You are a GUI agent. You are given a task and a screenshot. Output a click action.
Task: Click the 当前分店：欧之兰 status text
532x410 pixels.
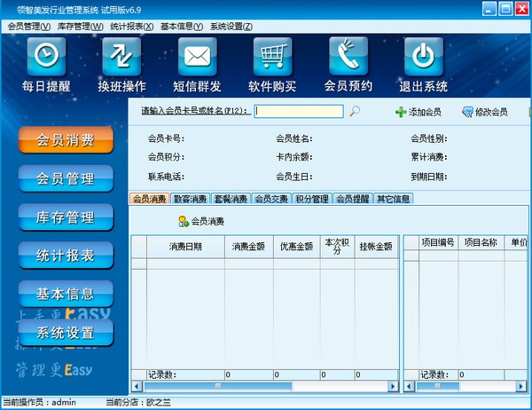pos(138,403)
